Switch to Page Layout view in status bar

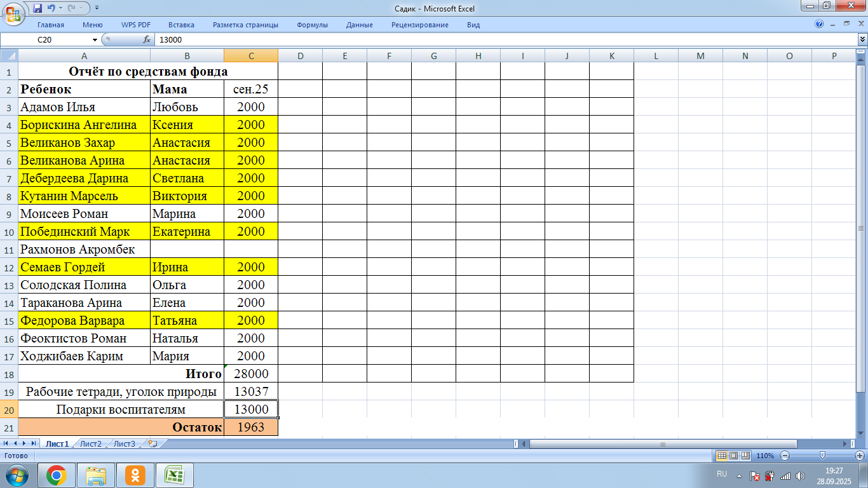pyautogui.click(x=733, y=456)
